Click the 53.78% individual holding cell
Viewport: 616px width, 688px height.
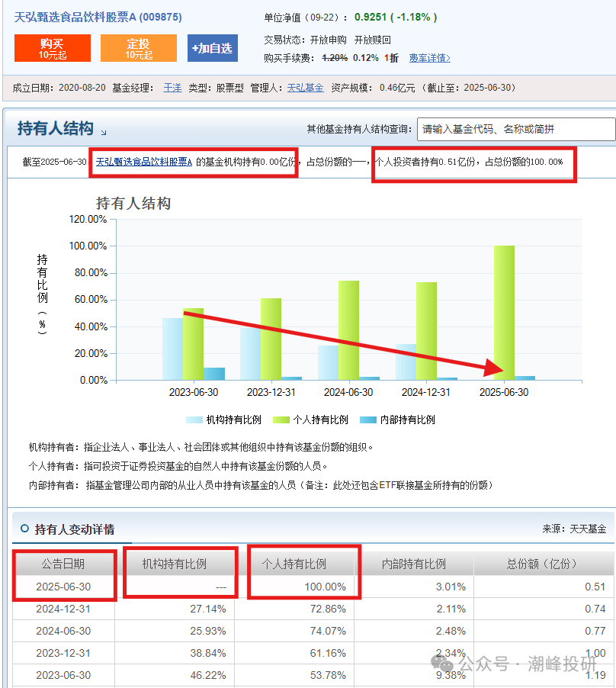point(294,675)
